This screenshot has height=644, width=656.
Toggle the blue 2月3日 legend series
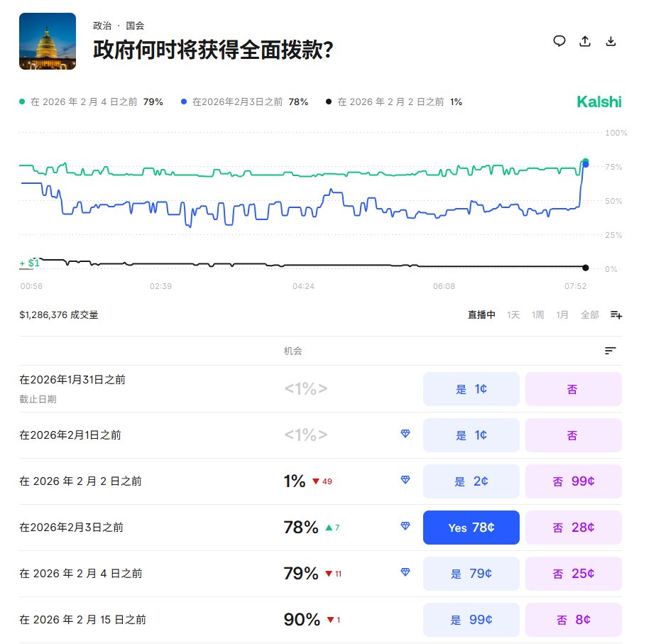click(x=244, y=102)
